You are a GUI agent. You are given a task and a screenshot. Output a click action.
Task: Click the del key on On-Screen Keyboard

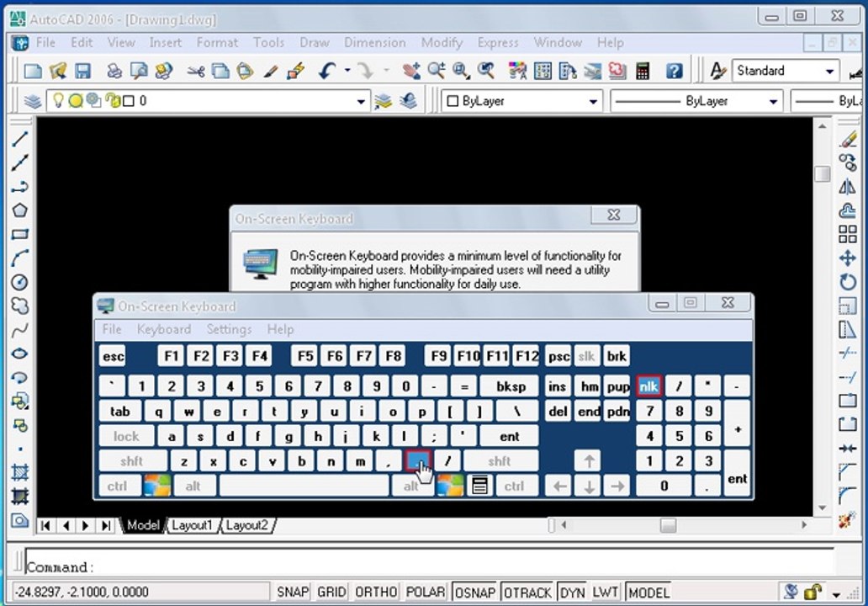[558, 412]
